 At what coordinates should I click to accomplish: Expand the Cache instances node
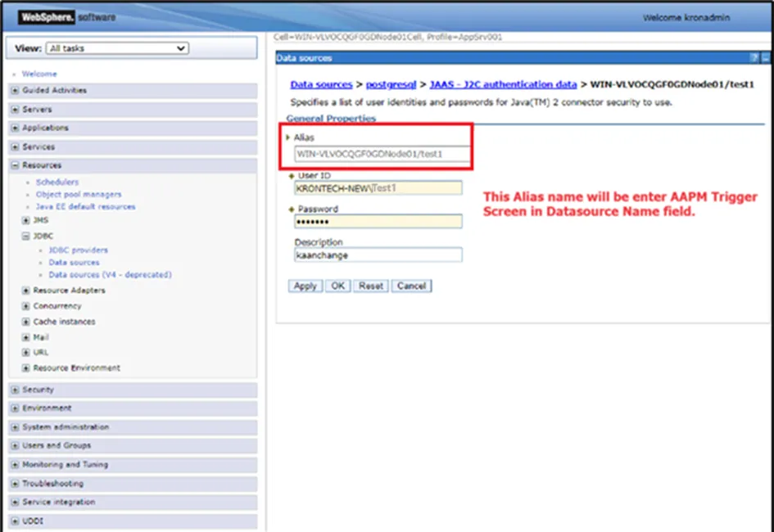(x=25, y=322)
